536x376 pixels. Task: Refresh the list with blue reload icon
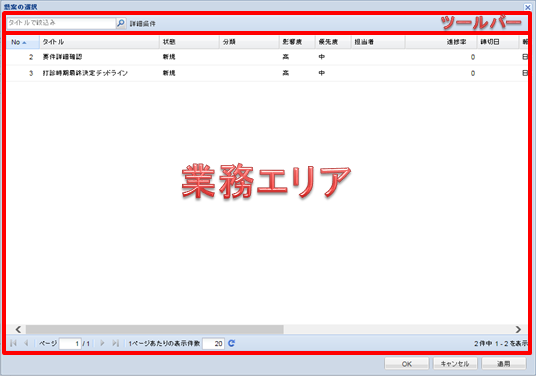pyautogui.click(x=231, y=343)
